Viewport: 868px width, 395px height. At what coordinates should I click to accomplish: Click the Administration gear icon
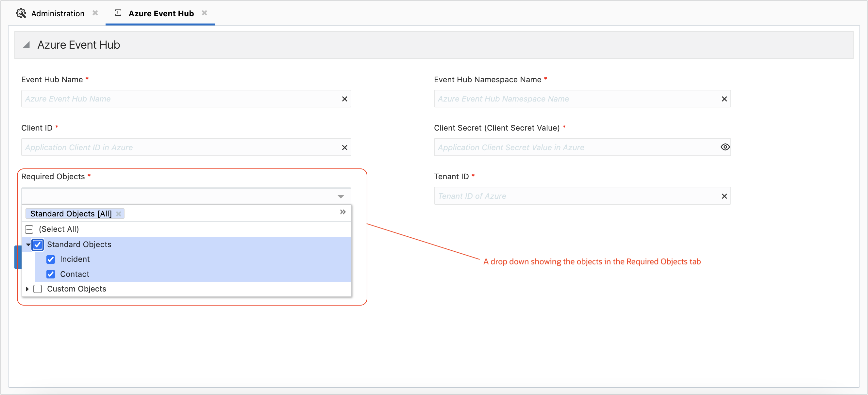pyautogui.click(x=21, y=13)
